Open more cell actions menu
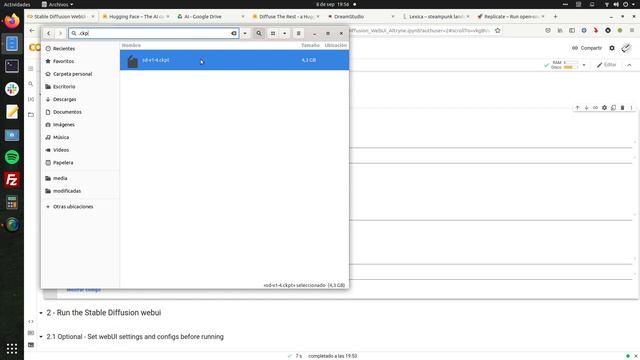Viewport: 640px width, 360px height. point(631,108)
